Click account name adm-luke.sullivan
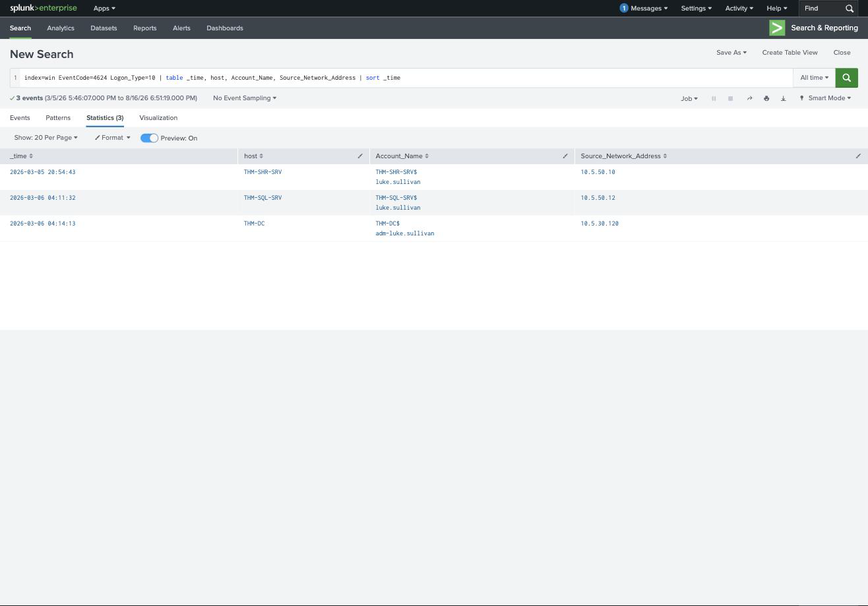 405,233
